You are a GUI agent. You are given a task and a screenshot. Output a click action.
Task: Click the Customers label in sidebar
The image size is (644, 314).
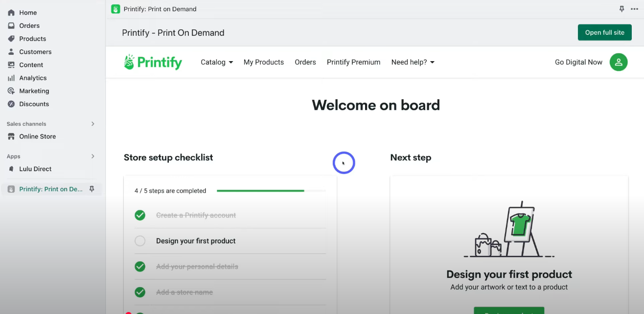35,52
